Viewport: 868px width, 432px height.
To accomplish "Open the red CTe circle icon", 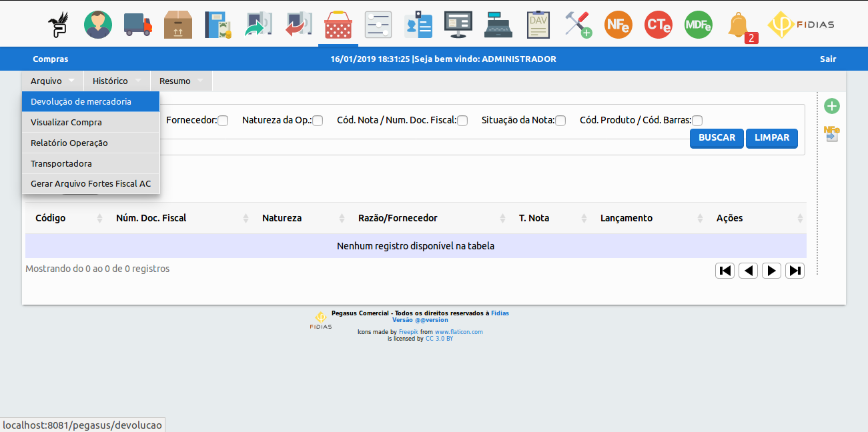I will tap(658, 25).
